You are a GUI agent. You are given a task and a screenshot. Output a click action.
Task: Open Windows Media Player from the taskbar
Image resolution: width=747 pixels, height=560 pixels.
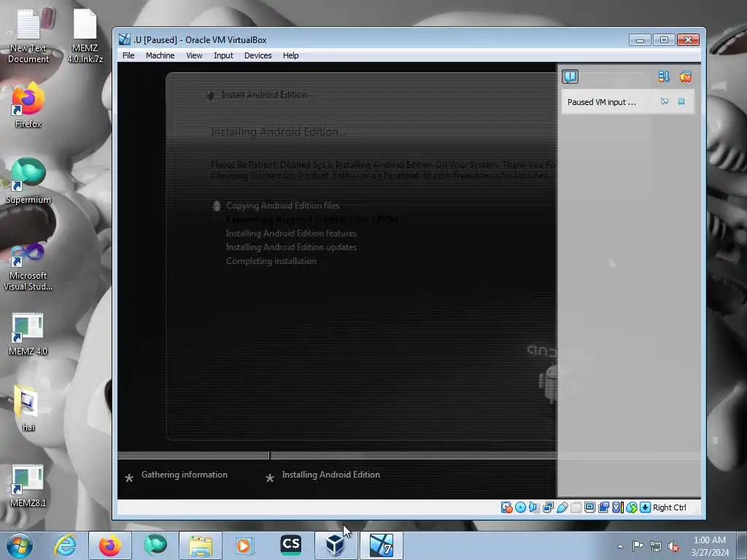[245, 545]
